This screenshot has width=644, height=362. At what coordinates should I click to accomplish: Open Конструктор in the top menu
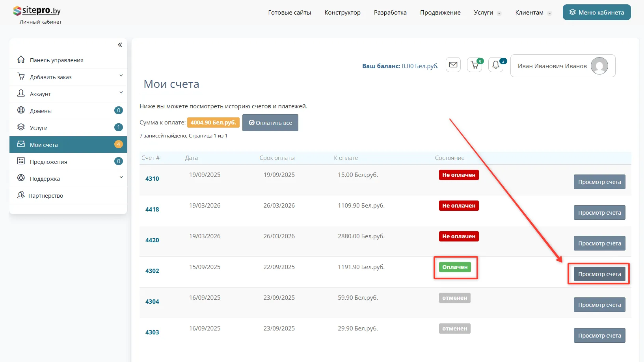[342, 13]
